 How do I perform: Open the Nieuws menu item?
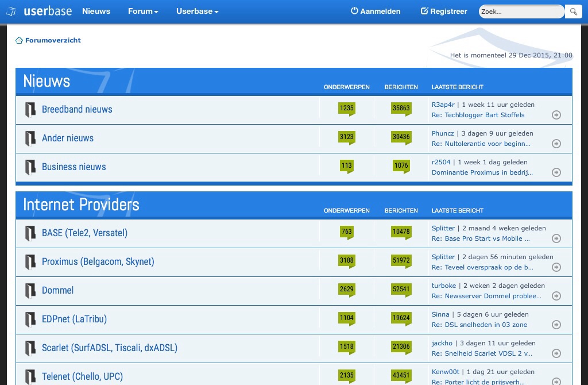coord(96,11)
